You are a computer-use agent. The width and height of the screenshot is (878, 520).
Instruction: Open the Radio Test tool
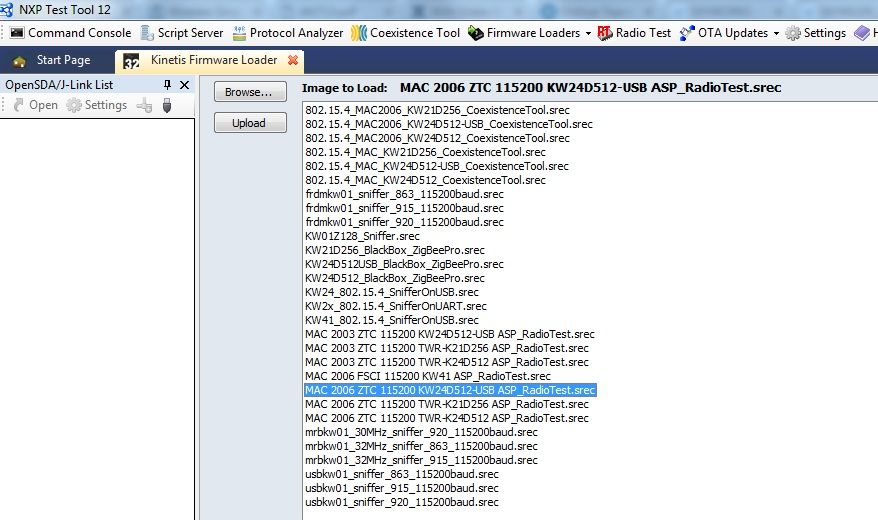[634, 33]
